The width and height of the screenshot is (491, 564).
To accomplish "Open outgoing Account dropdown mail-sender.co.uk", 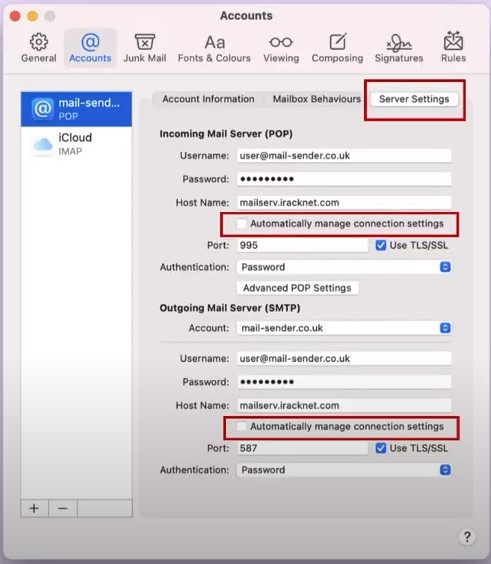I will [x=344, y=328].
